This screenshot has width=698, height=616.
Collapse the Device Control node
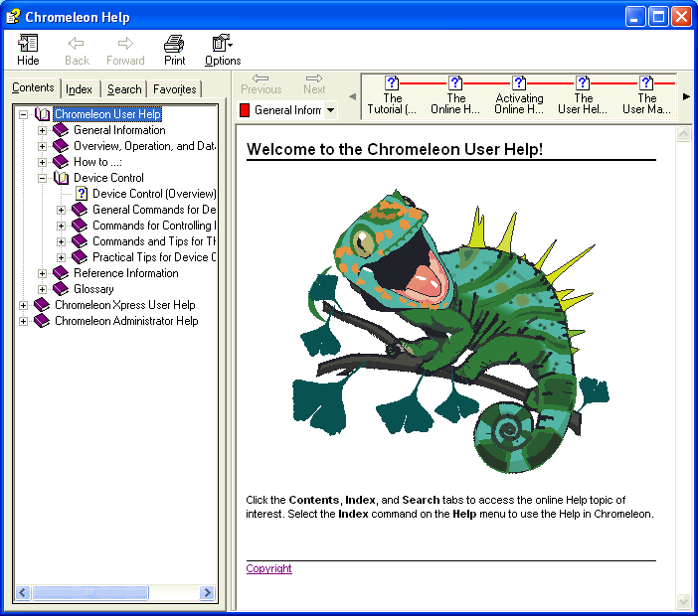click(42, 179)
